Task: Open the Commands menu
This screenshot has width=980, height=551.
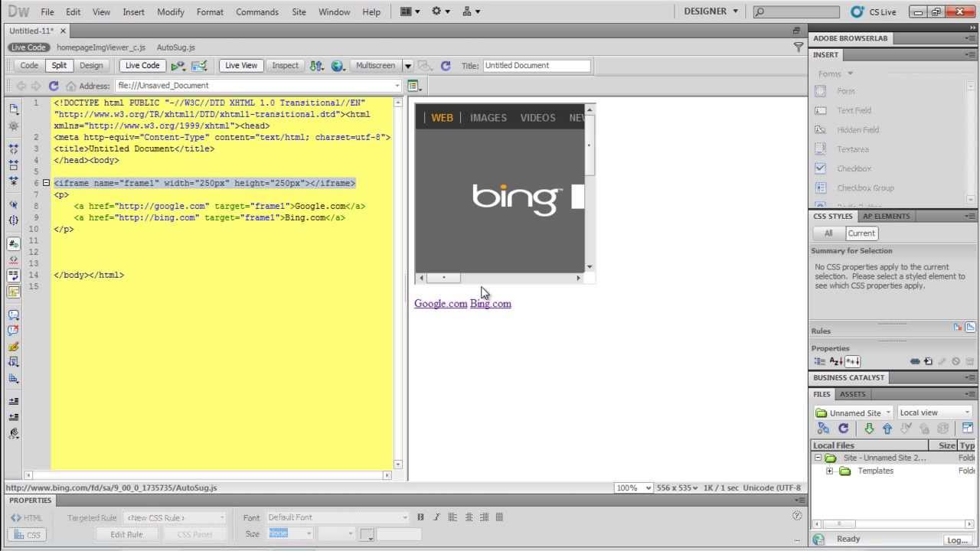Action: click(257, 12)
